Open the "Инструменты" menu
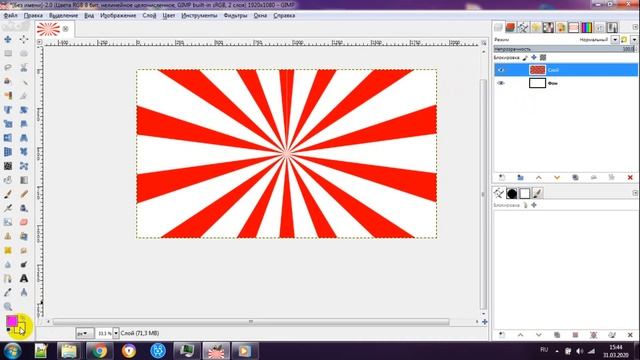Viewport: 640px width, 360px height. tap(199, 16)
